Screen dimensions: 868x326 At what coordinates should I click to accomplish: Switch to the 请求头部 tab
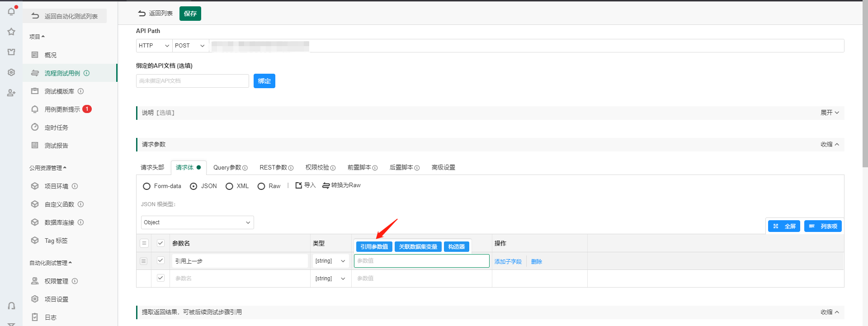click(152, 167)
